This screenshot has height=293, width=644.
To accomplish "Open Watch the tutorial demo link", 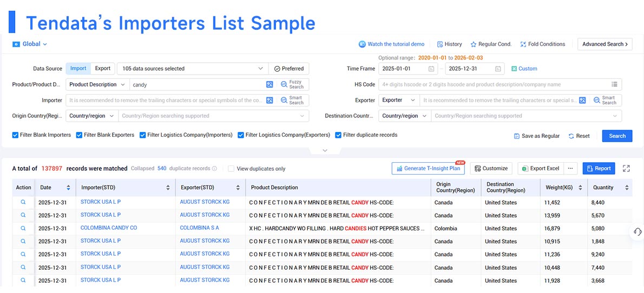I will (x=391, y=44).
